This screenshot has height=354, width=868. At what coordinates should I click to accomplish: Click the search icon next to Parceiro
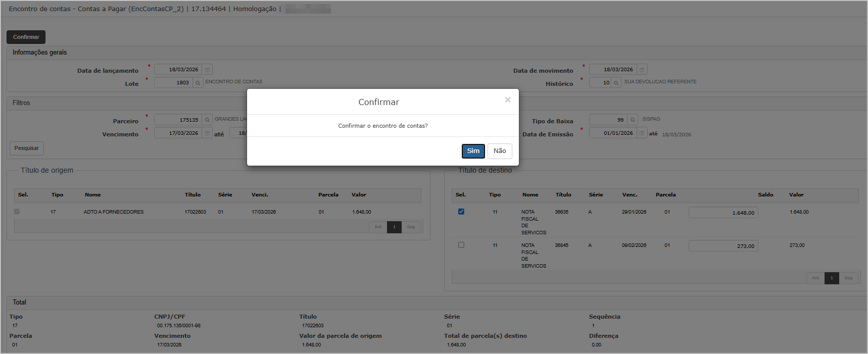(207, 120)
